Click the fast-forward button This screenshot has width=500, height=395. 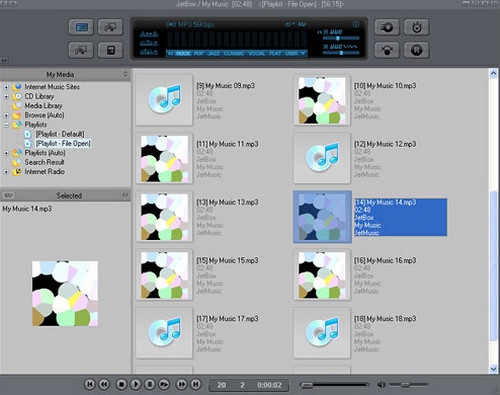181,384
